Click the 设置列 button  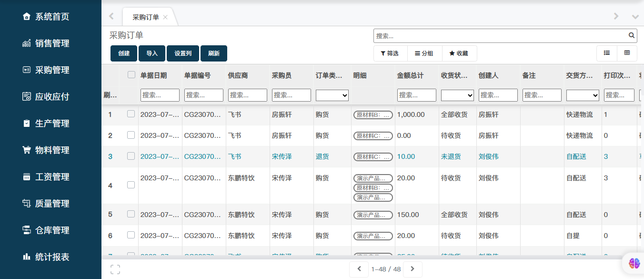pyautogui.click(x=183, y=53)
